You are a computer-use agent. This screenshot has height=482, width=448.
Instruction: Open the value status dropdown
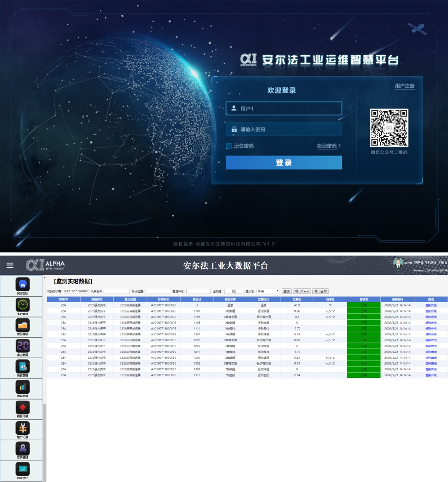tap(268, 291)
